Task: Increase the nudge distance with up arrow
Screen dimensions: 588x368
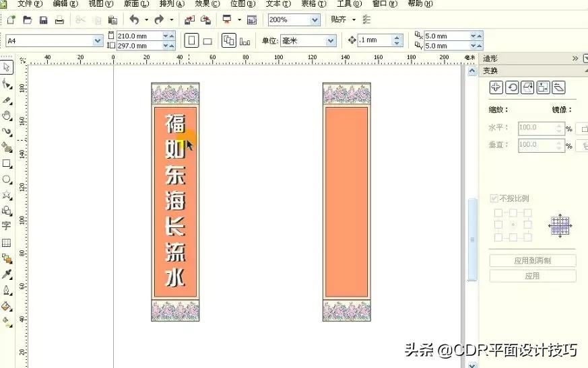Action: pos(397,38)
